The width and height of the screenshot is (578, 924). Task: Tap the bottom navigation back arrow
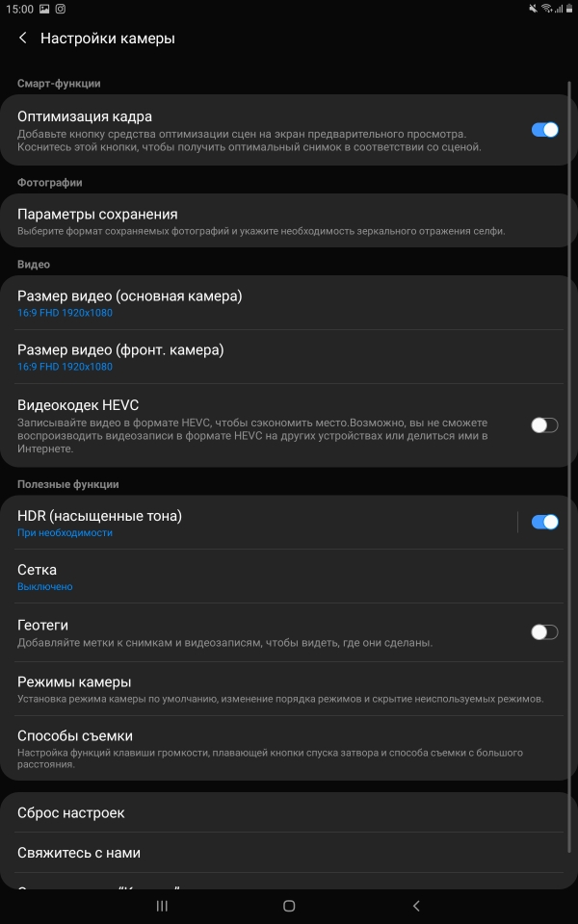click(416, 906)
